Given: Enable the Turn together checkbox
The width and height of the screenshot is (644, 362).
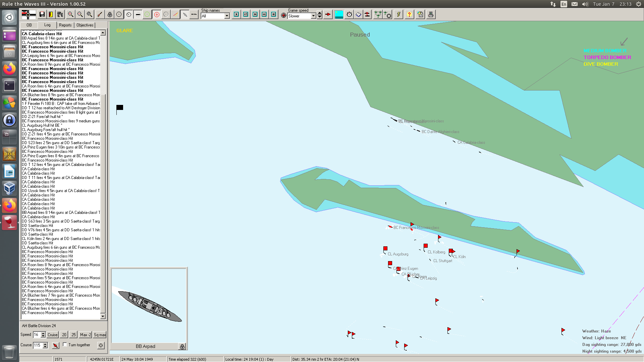Looking at the screenshot, I should (x=65, y=345).
